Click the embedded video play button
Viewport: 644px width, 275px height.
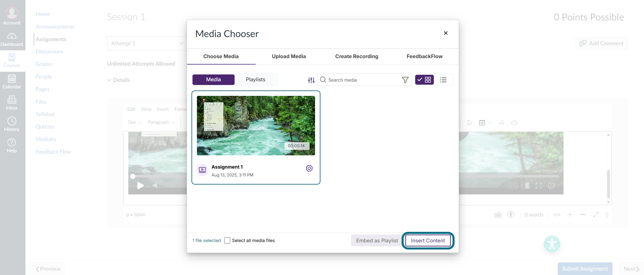[140, 186]
